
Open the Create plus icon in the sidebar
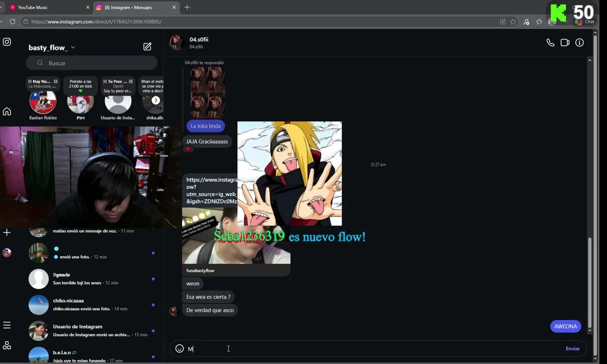point(7,233)
